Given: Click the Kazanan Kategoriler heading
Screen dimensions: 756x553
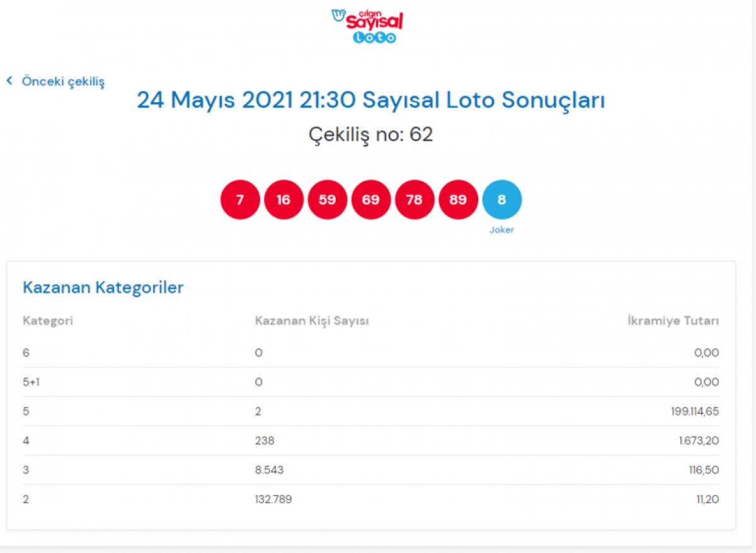Looking at the screenshot, I should click(x=103, y=288).
